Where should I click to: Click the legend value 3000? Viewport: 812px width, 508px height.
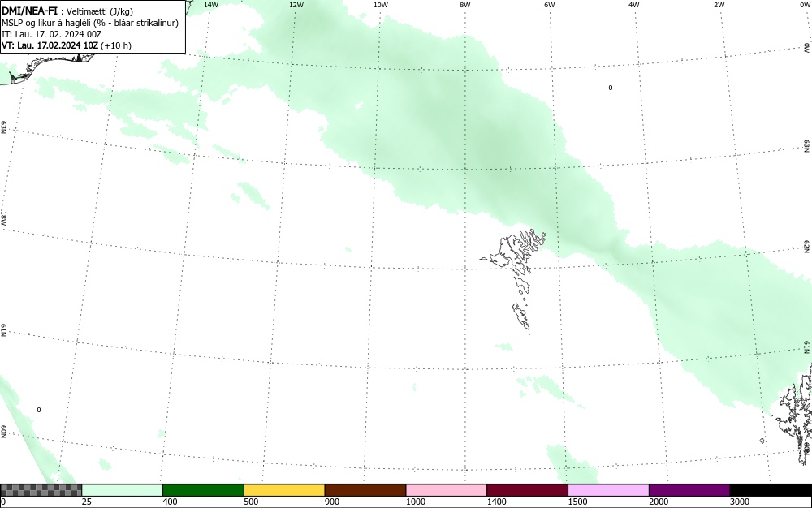(740, 502)
